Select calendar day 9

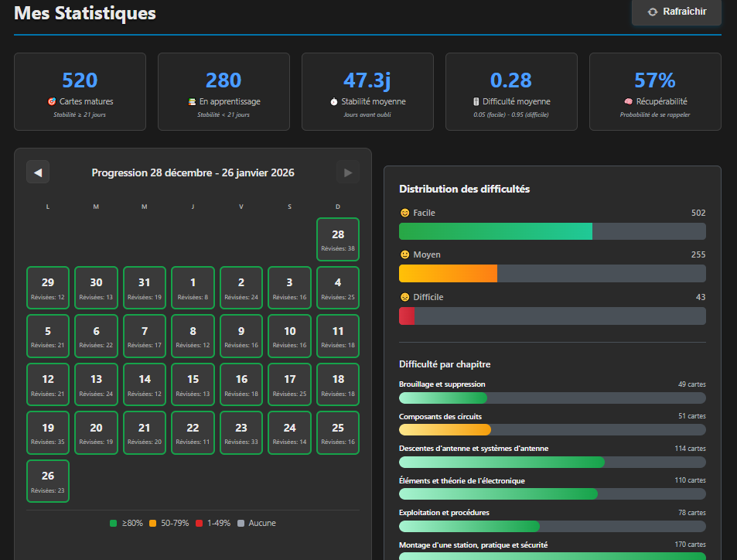pos(241,336)
